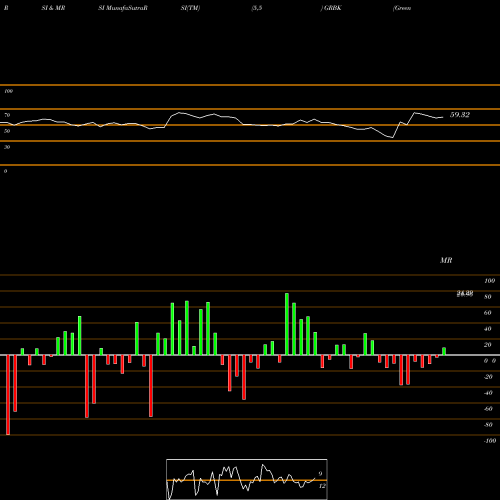
Task: Click the 20 label on the MR axis
Action: [x=488, y=345]
